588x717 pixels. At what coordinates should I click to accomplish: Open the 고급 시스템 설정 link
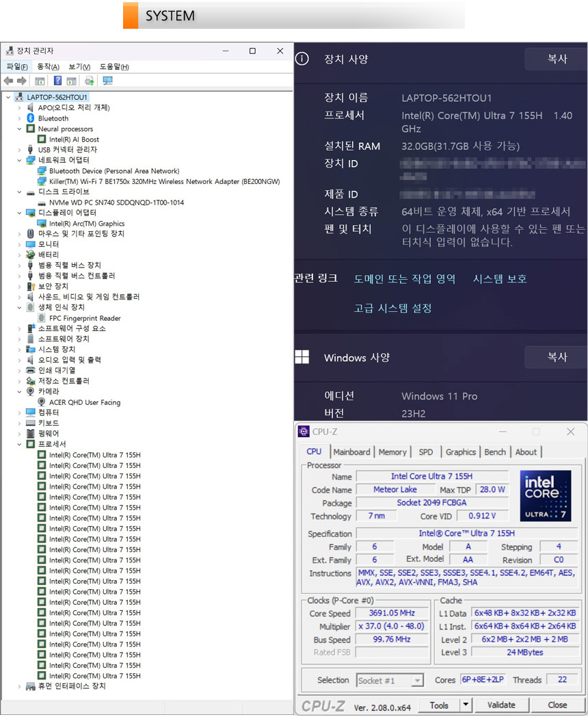(392, 309)
